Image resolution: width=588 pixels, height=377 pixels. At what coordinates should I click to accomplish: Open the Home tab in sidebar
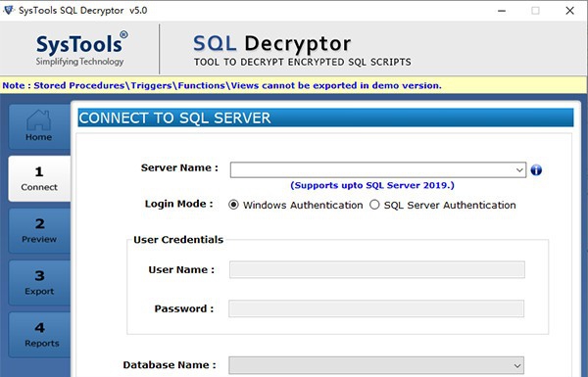[39, 126]
